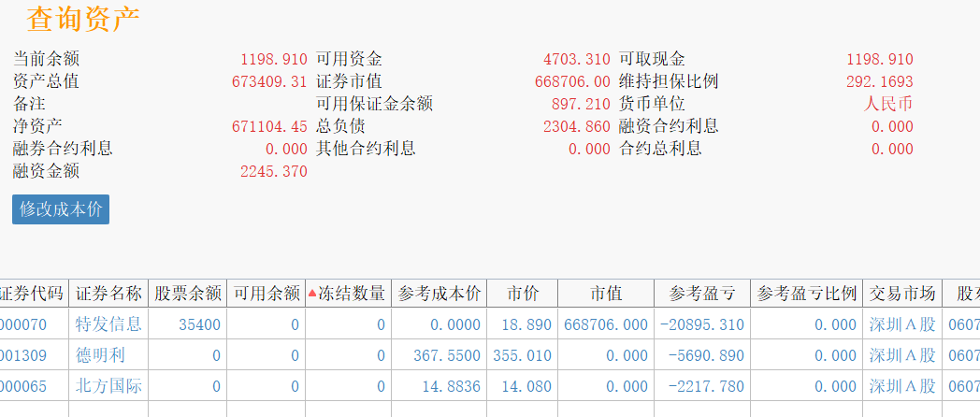Click the 人民币 currency unit value
The image size is (980, 417).
point(888,104)
